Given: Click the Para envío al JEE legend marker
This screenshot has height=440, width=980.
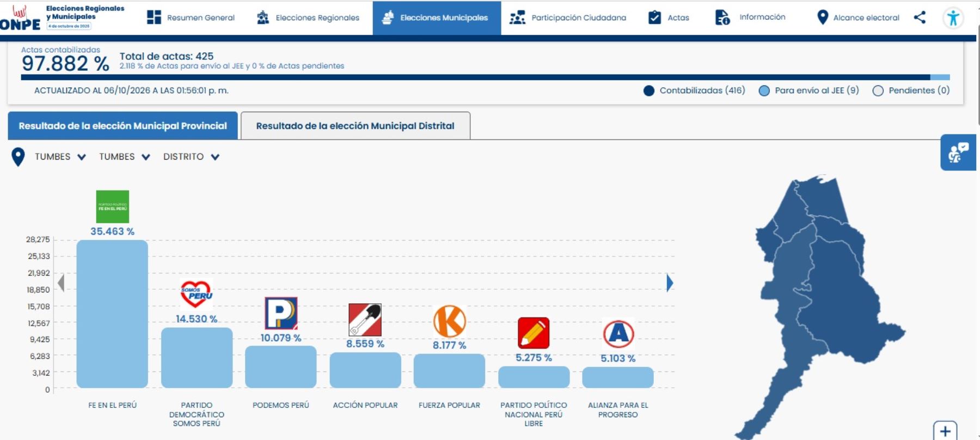Looking at the screenshot, I should click(764, 91).
